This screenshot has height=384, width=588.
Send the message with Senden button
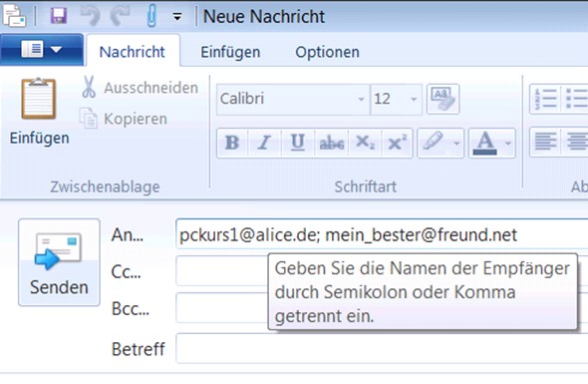pyautogui.click(x=59, y=262)
